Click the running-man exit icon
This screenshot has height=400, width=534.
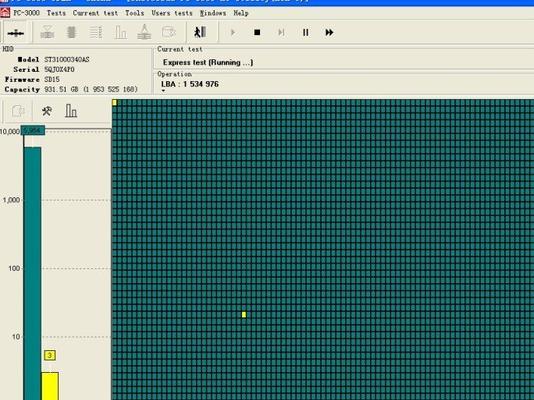(200, 32)
